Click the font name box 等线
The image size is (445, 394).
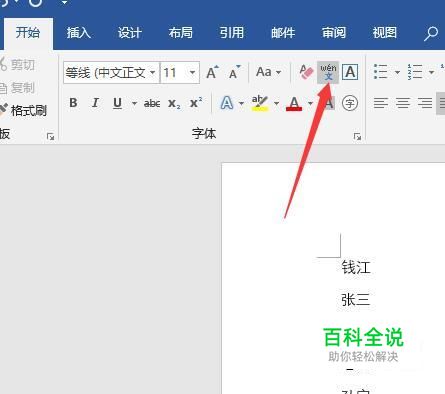[x=105, y=72]
